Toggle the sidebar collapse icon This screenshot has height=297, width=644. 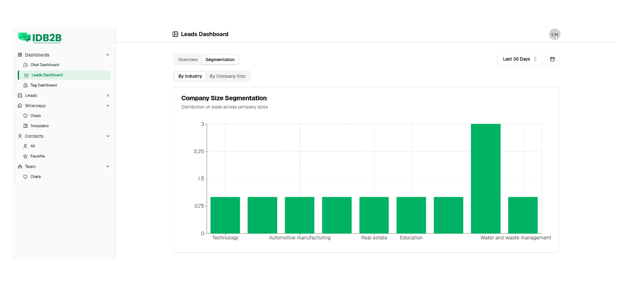coord(175,34)
